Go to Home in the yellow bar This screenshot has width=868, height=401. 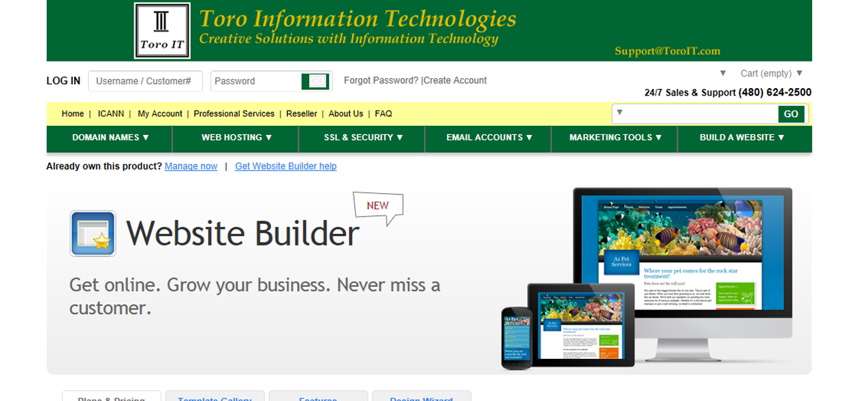pyautogui.click(x=73, y=114)
